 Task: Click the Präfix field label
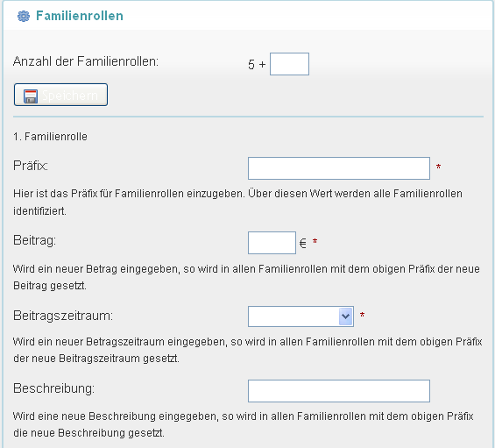click(x=31, y=166)
